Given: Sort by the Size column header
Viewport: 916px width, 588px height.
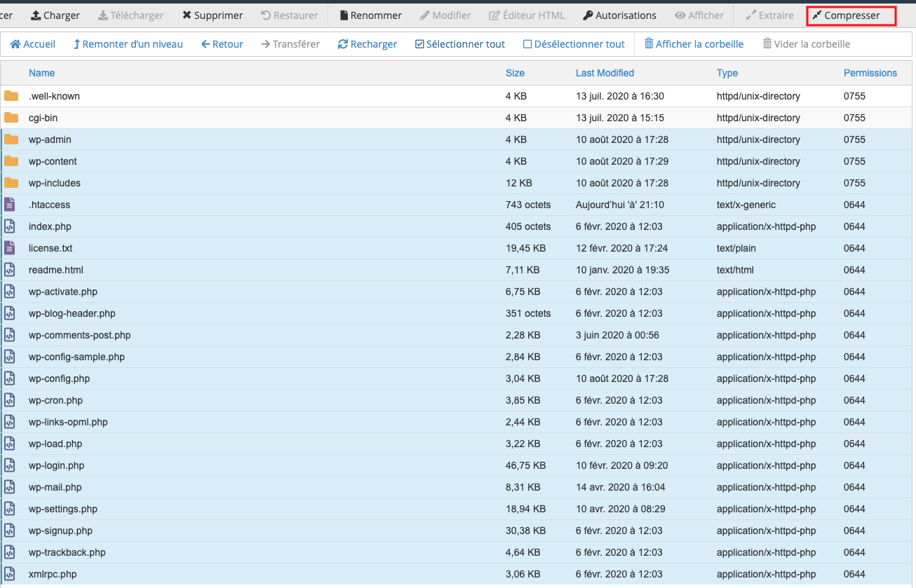Looking at the screenshot, I should pos(515,73).
